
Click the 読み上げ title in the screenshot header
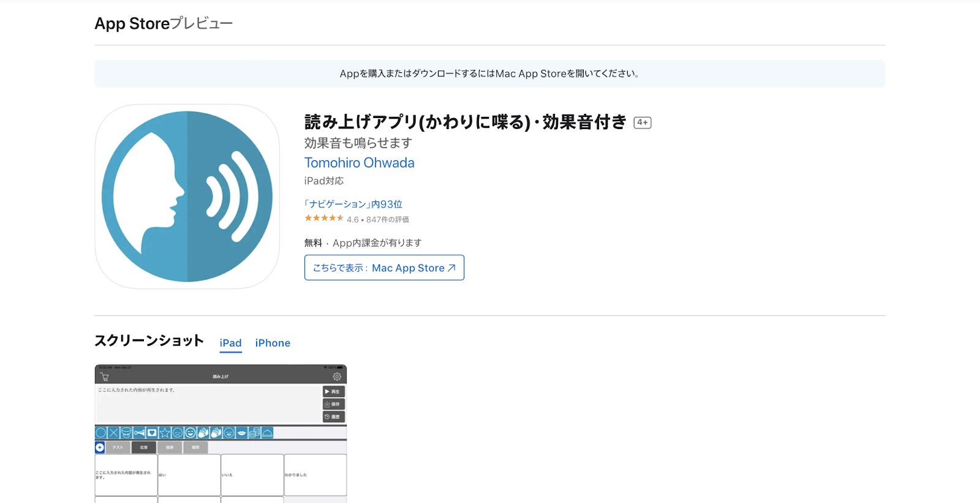221,376
